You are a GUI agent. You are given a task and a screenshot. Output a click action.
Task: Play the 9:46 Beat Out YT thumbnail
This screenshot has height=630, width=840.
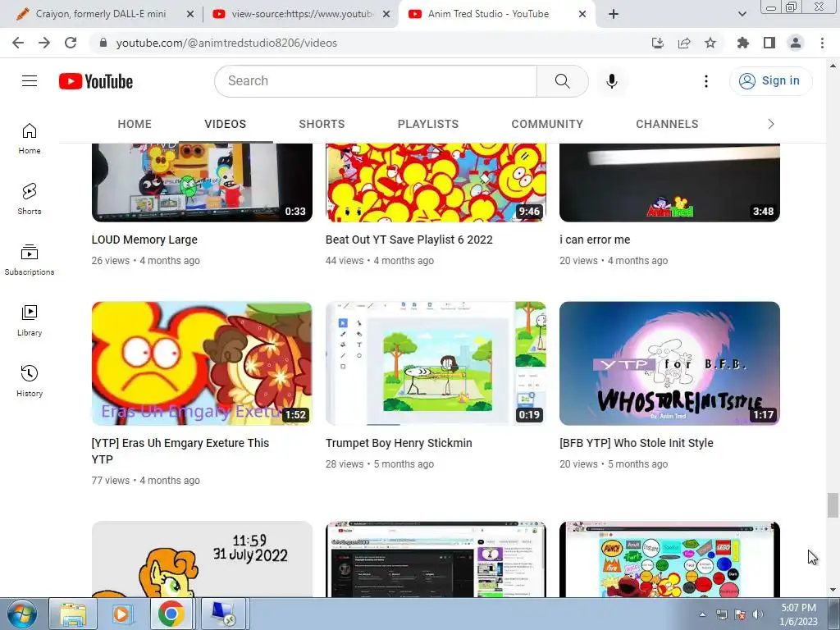pos(436,183)
